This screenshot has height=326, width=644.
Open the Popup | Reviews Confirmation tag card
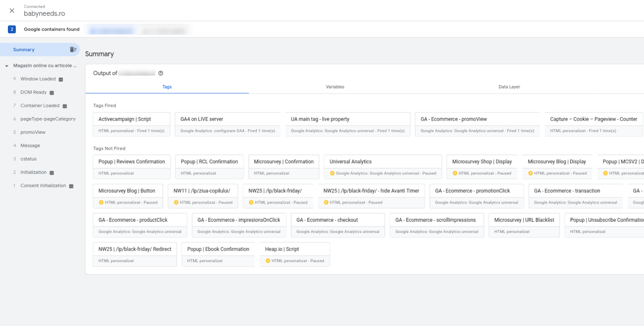132,167
